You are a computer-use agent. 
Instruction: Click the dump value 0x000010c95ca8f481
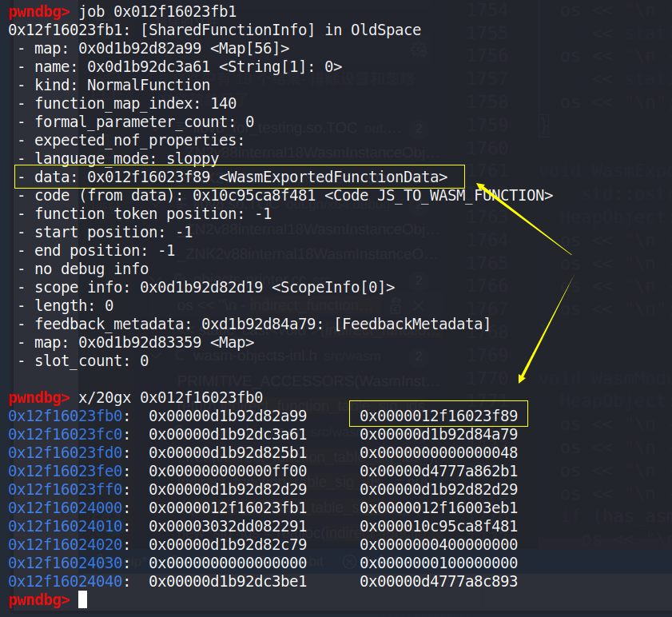439,526
